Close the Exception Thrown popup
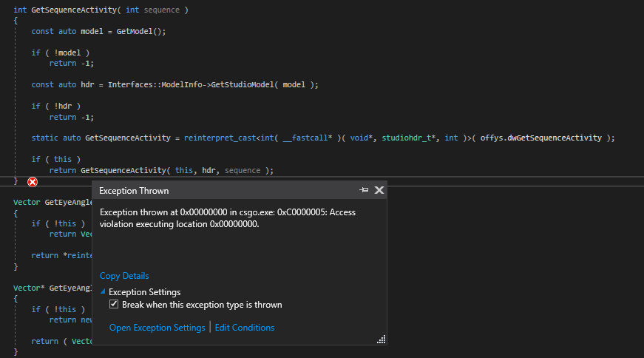 [379, 190]
